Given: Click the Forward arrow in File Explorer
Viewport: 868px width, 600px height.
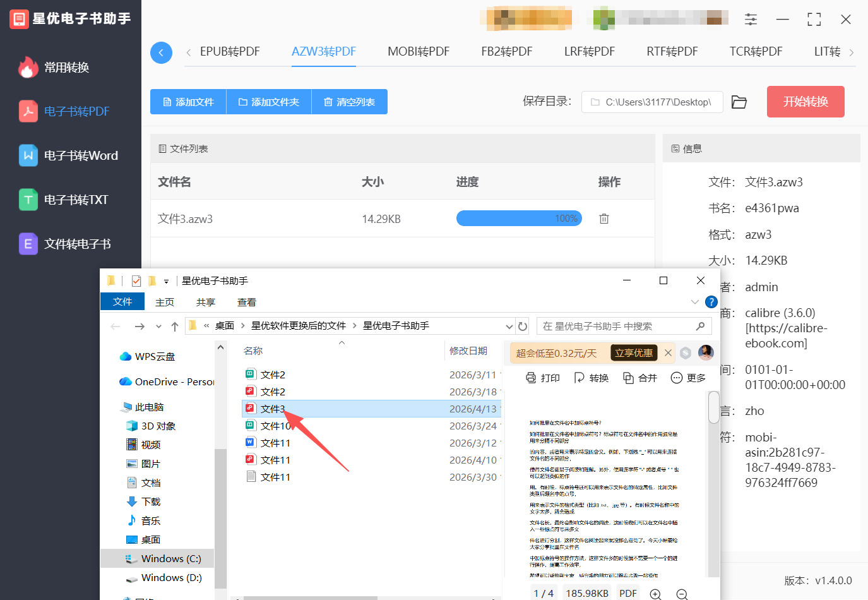Looking at the screenshot, I should (x=140, y=327).
